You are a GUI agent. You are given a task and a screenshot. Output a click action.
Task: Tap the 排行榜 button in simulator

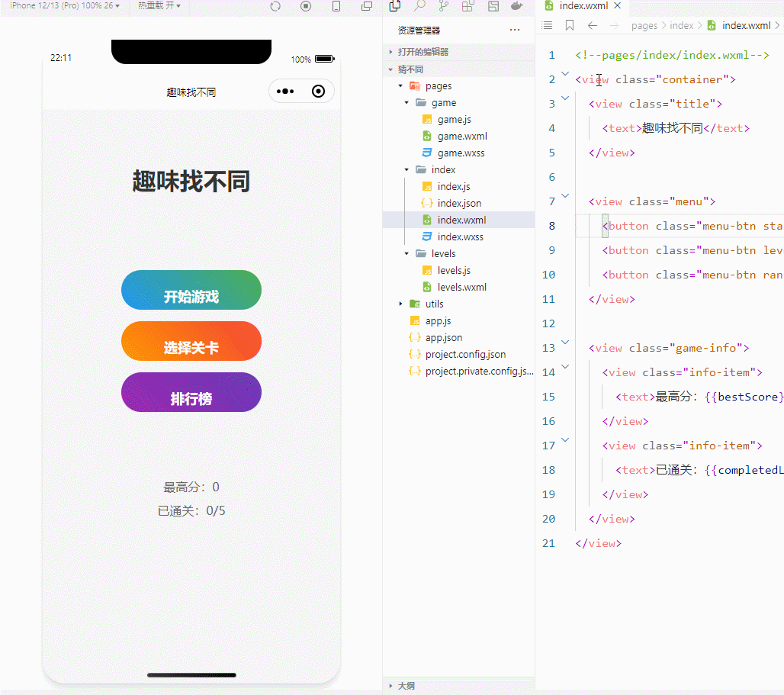[x=191, y=392]
